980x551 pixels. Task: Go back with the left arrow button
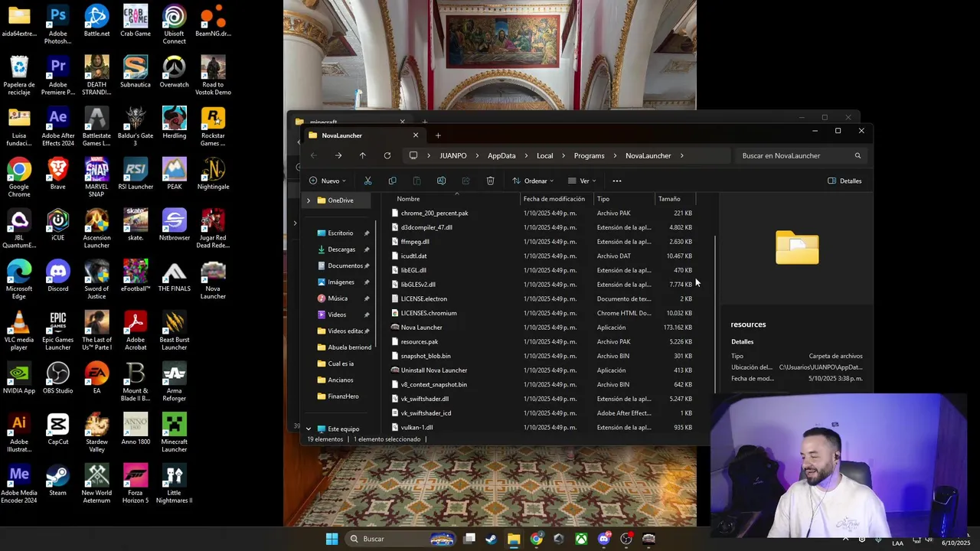pyautogui.click(x=314, y=155)
